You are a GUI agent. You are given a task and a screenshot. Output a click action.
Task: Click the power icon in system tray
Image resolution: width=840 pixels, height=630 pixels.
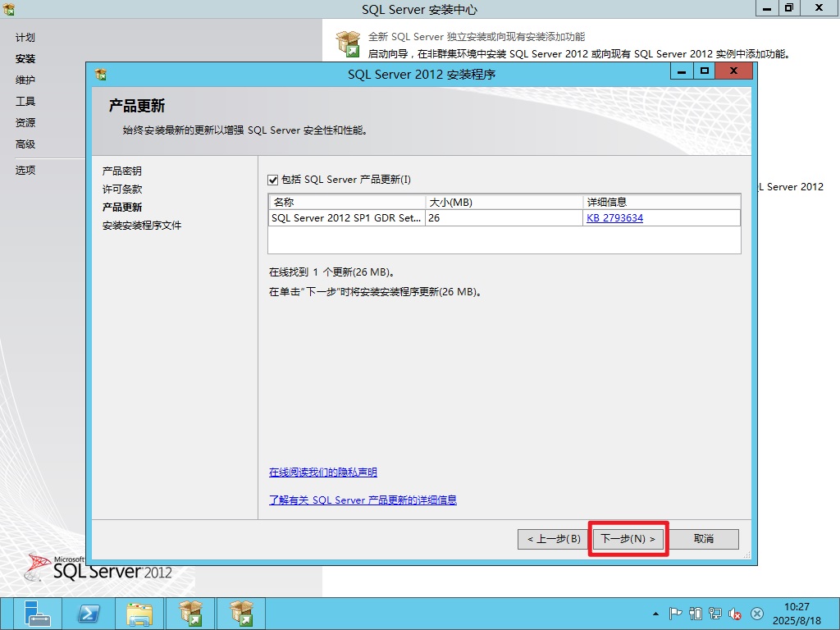click(x=696, y=614)
